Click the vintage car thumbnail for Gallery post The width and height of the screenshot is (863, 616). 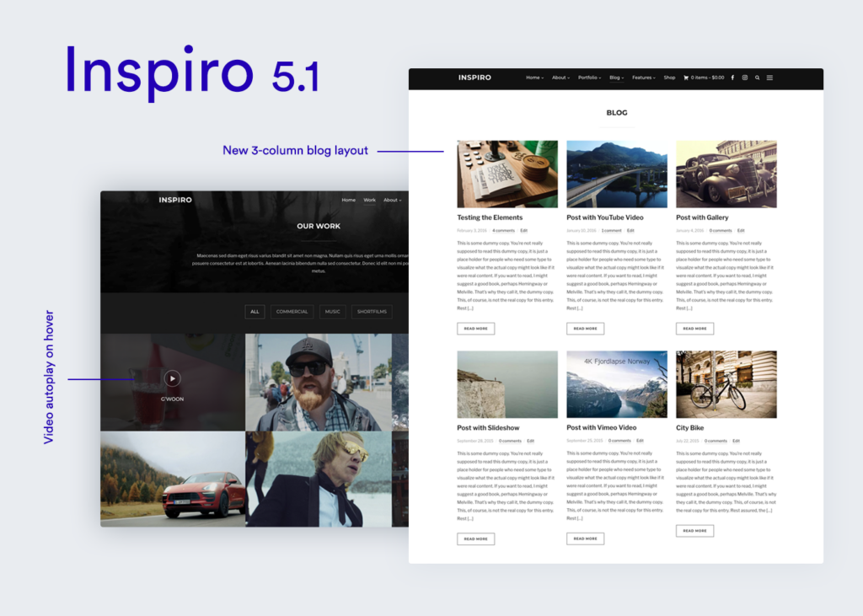point(726,174)
